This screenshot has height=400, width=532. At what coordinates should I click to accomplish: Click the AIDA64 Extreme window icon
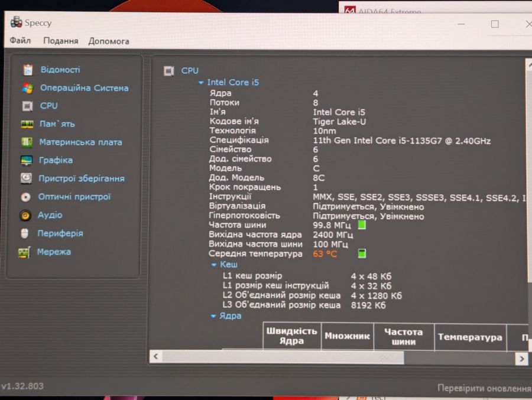350,10
